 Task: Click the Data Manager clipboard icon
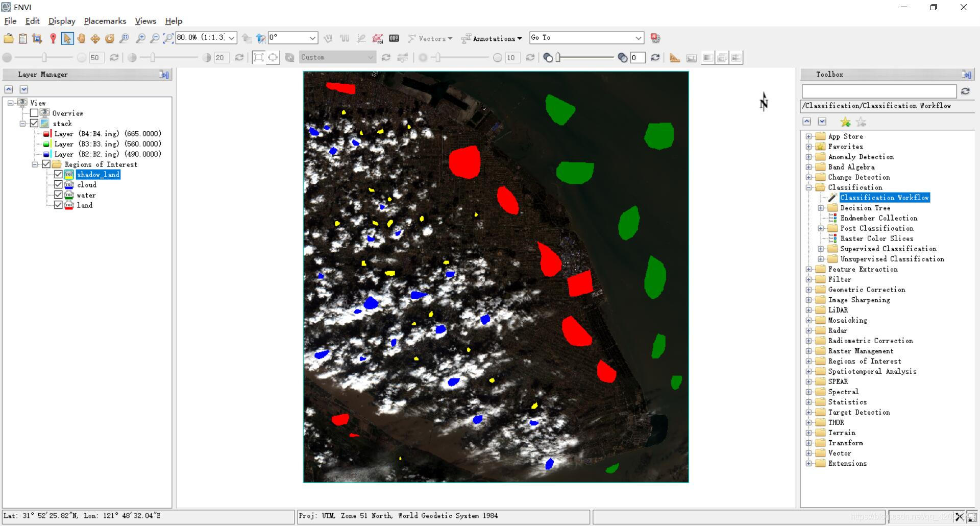(x=23, y=38)
